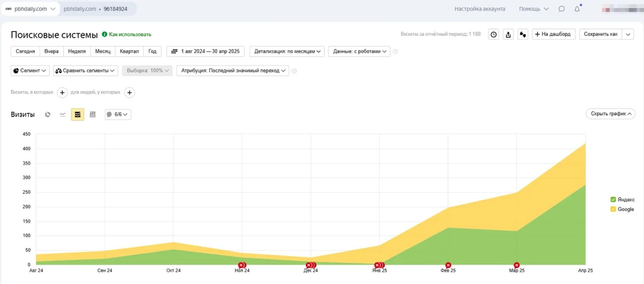Open the notifications bell
This screenshot has width=644, height=284.
[x=577, y=9]
